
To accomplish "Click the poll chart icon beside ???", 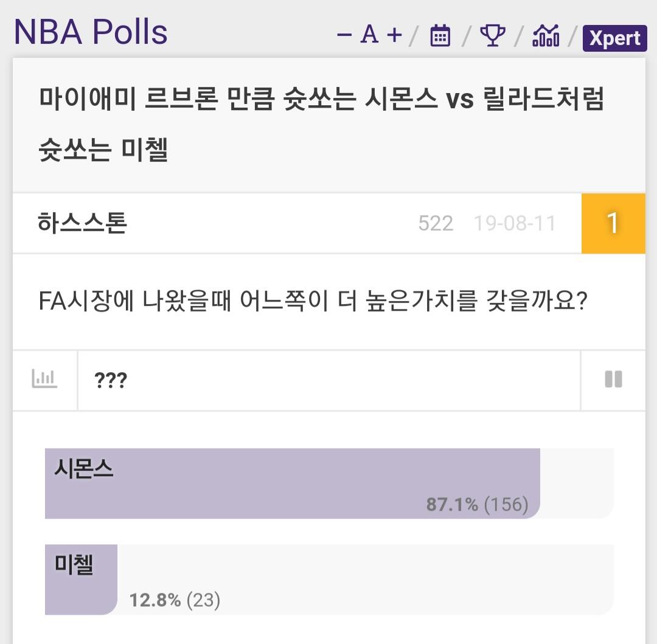I will 44,379.
